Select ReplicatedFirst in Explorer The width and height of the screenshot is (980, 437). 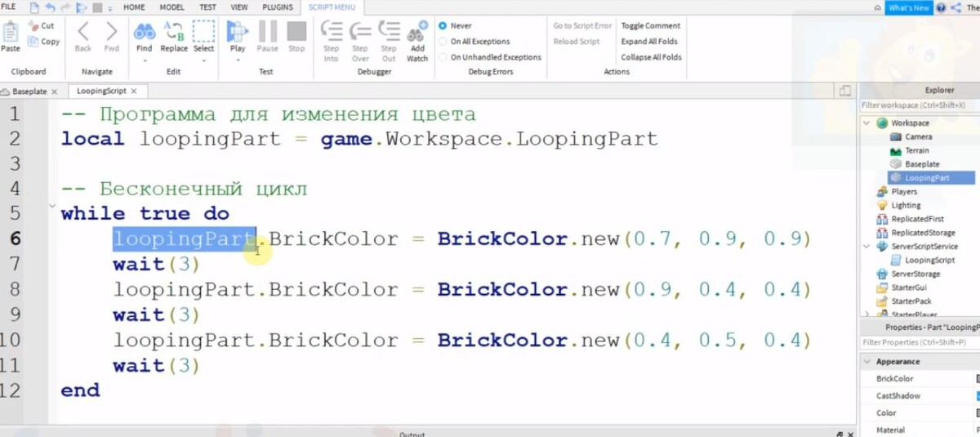909,219
